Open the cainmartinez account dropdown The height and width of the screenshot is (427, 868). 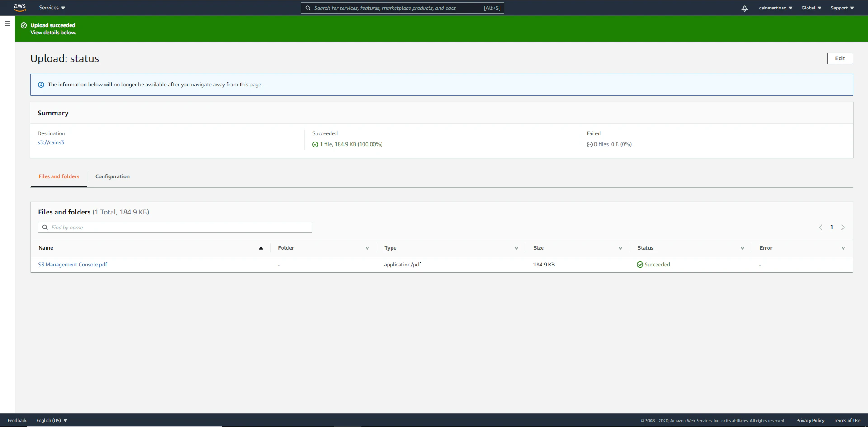pos(775,8)
